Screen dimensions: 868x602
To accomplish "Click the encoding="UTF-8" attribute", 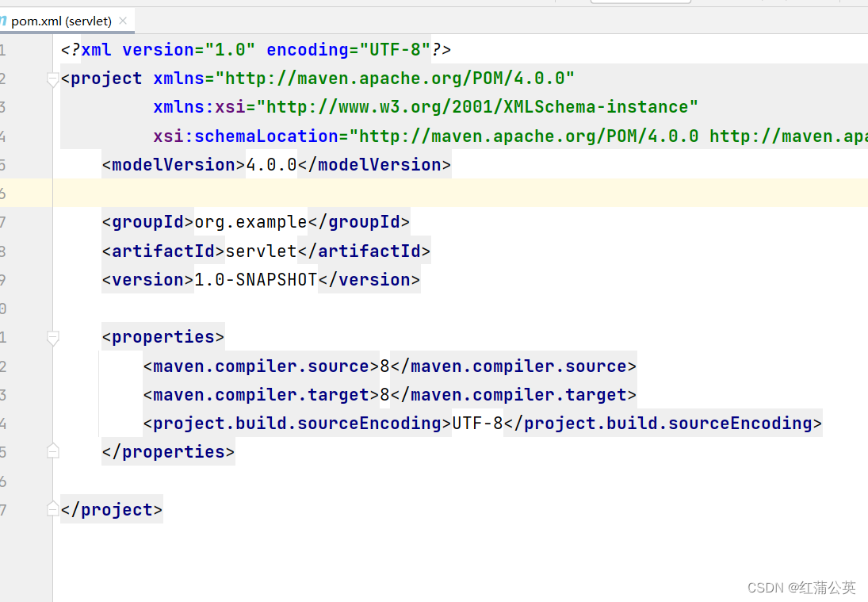I will click(348, 50).
